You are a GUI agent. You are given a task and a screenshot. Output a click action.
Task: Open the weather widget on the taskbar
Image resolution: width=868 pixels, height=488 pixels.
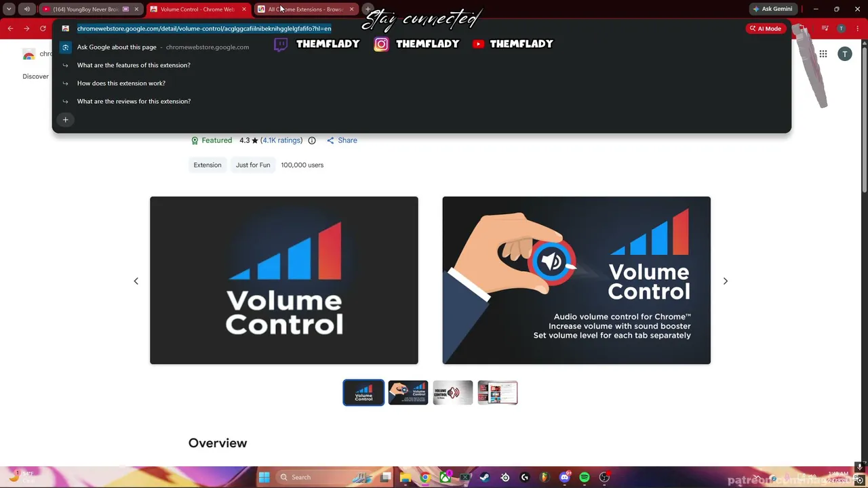point(20,476)
